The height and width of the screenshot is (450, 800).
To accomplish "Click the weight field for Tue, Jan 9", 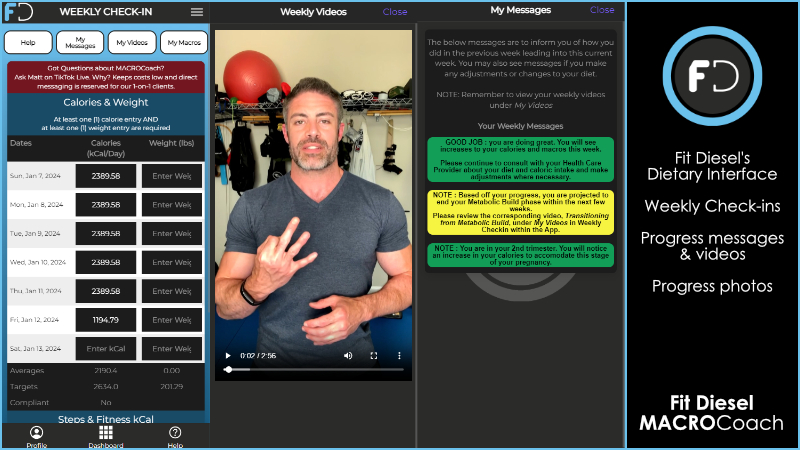I will 172,234.
